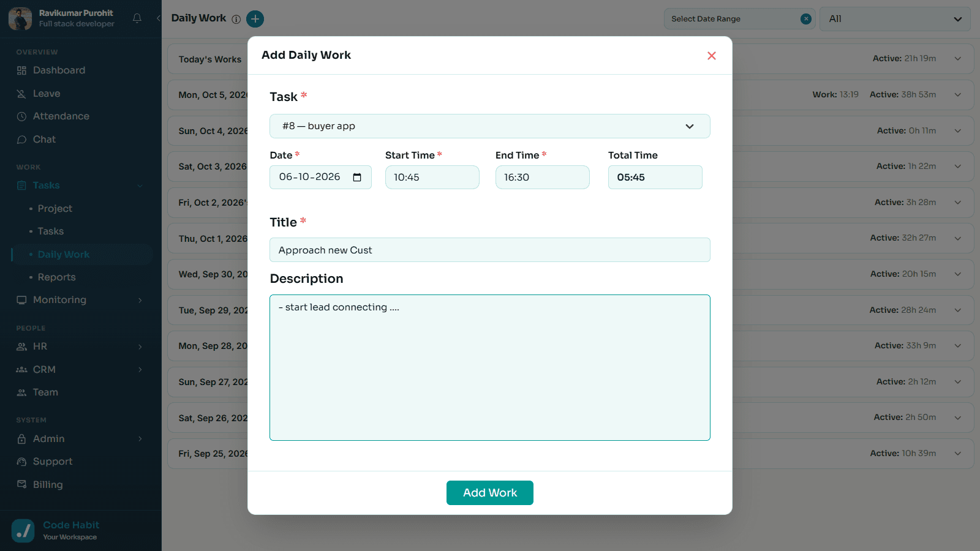Go to Tasks sub-item in sidebar
980x551 pixels.
tap(51, 231)
